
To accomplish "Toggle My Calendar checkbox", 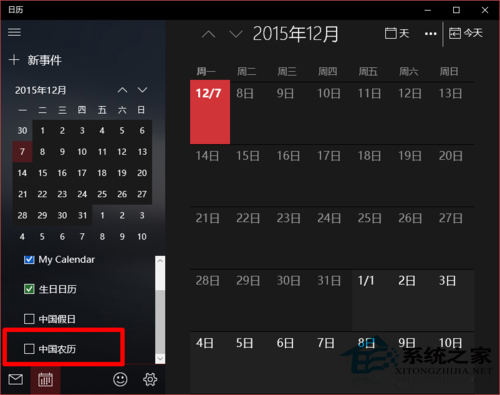I will tap(29, 259).
